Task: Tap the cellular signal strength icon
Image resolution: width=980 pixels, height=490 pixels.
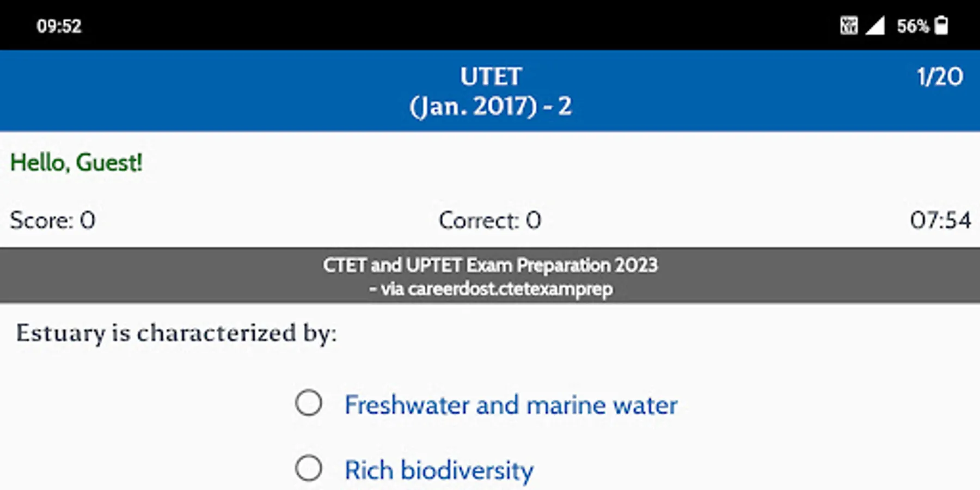Action: pyautogui.click(x=875, y=26)
